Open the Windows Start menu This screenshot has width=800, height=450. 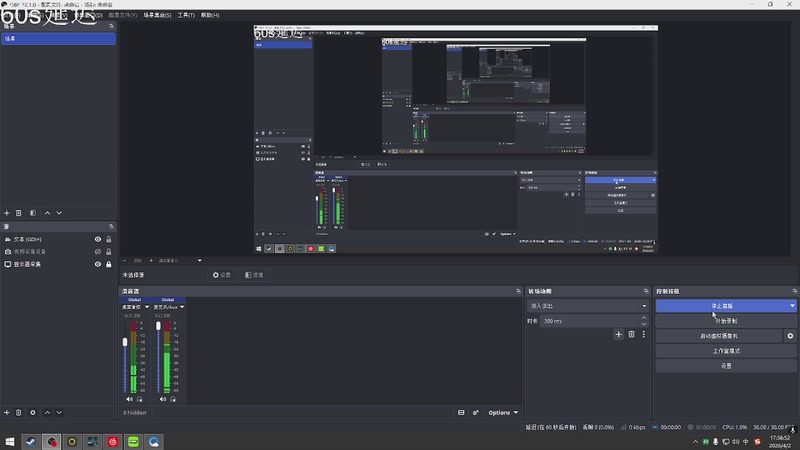10,441
